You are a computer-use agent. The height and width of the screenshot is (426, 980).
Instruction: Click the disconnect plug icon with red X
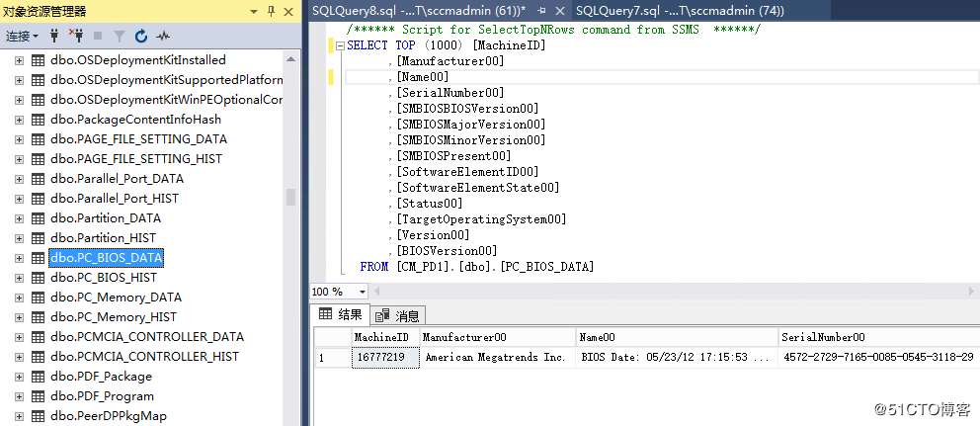[x=76, y=37]
